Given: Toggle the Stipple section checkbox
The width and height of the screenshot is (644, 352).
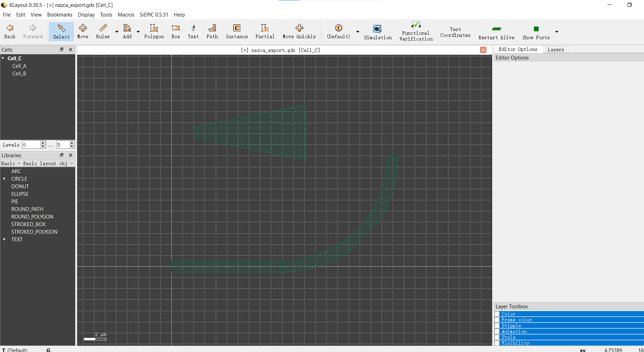Looking at the screenshot, I should [497, 326].
